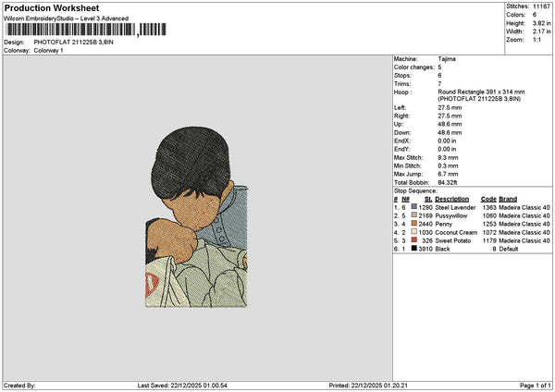Click the 'Page 1 of 1' footer text
Viewport: 555px width, 392px height.
click(536, 386)
